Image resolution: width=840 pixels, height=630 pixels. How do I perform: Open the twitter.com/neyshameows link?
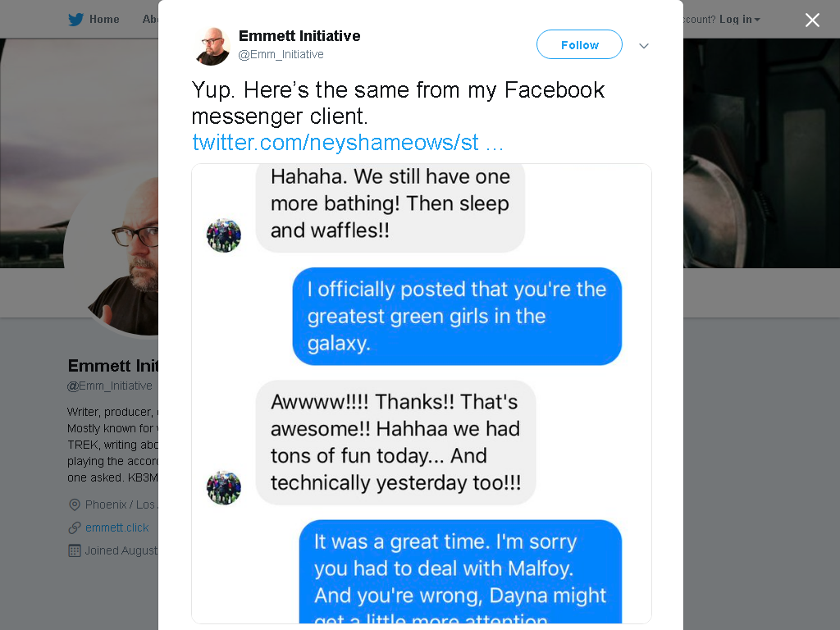click(x=348, y=143)
